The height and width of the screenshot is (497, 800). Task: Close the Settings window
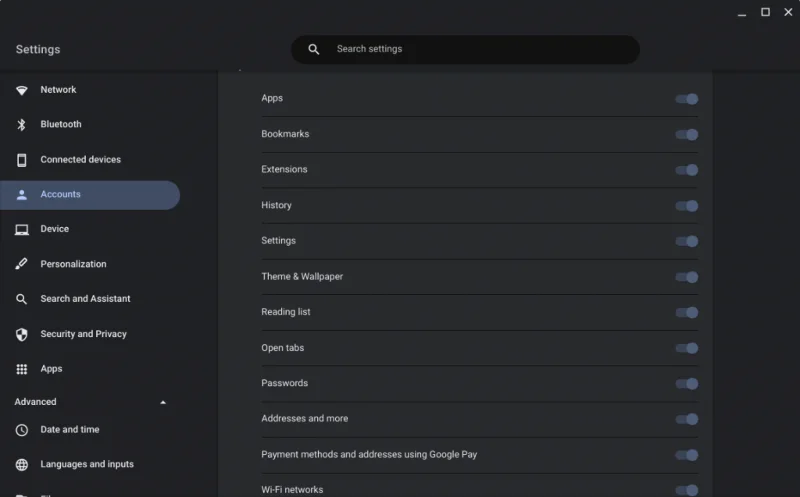point(788,12)
